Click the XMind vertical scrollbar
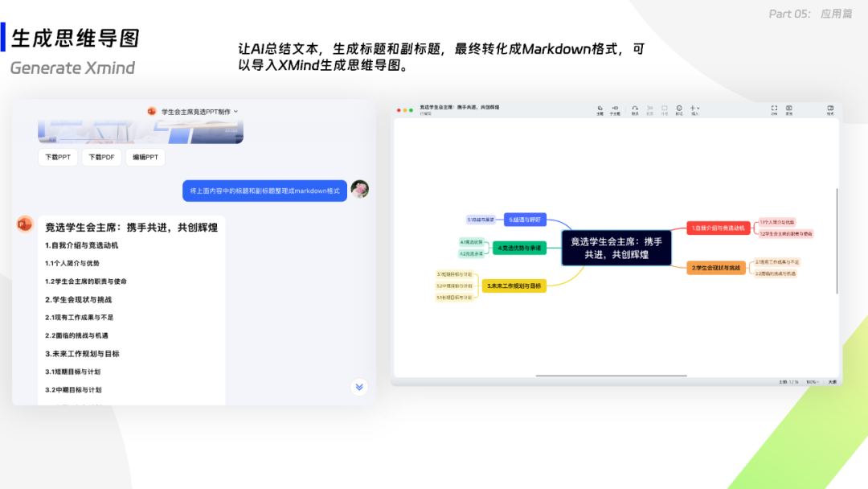 (837, 241)
